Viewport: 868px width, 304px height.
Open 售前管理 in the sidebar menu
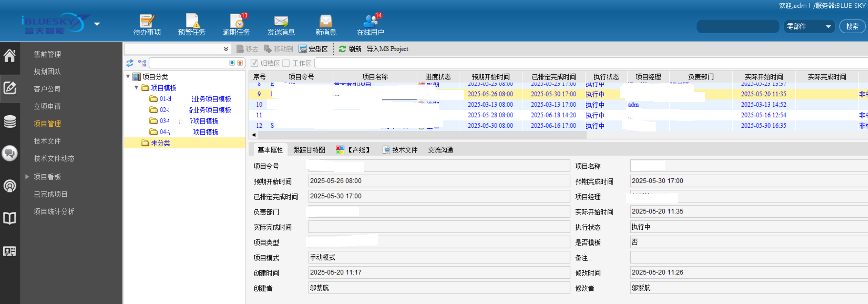coord(47,54)
